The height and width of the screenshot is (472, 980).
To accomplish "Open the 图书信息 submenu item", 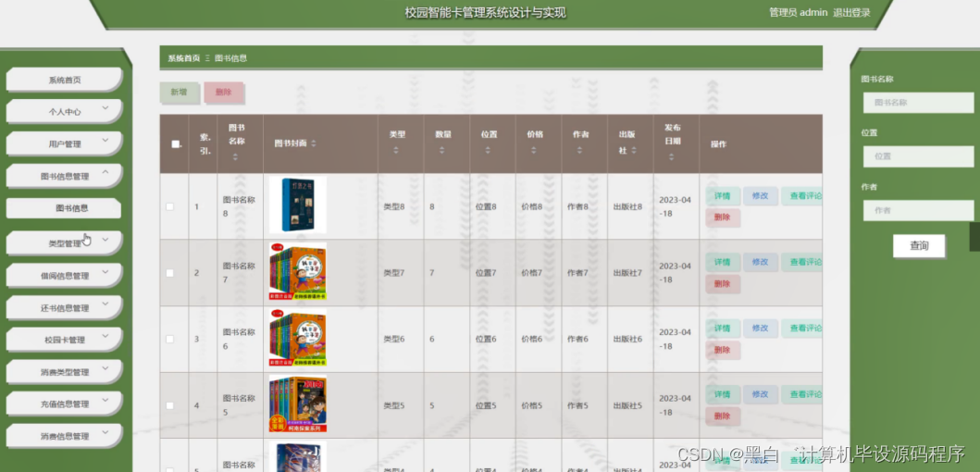I will [x=64, y=208].
